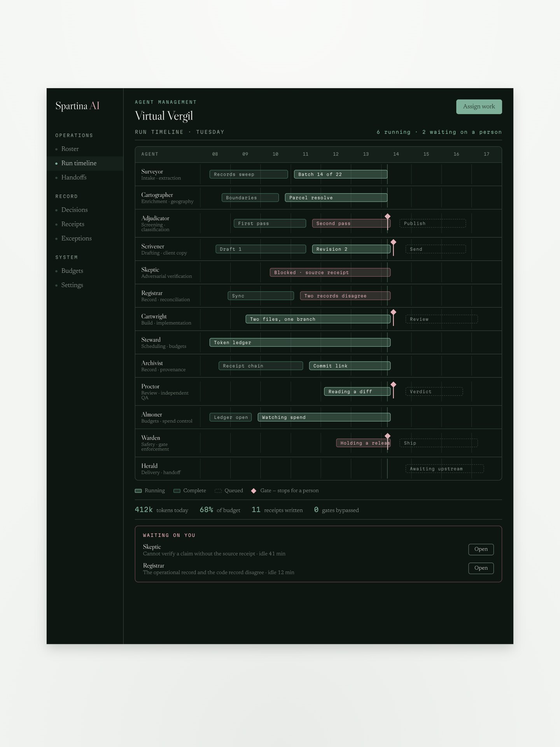
Task: Open Settings in the sidebar
Action: 72,285
